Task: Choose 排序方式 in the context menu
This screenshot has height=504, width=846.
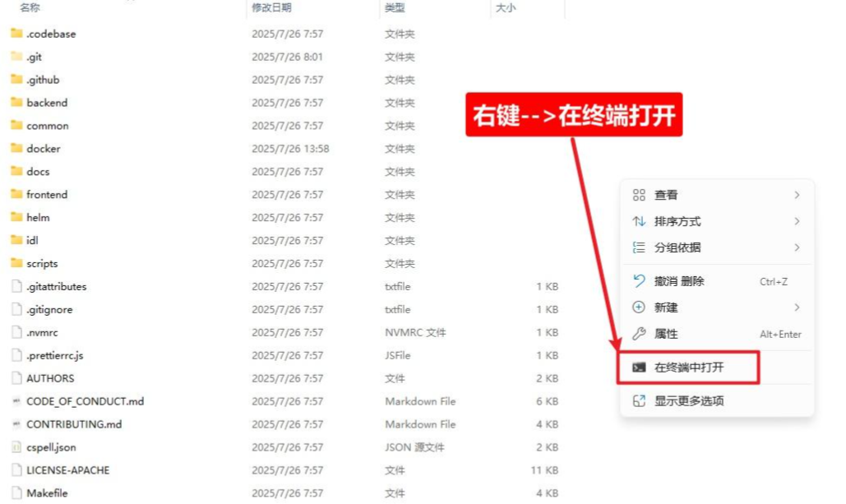Action: point(717,221)
